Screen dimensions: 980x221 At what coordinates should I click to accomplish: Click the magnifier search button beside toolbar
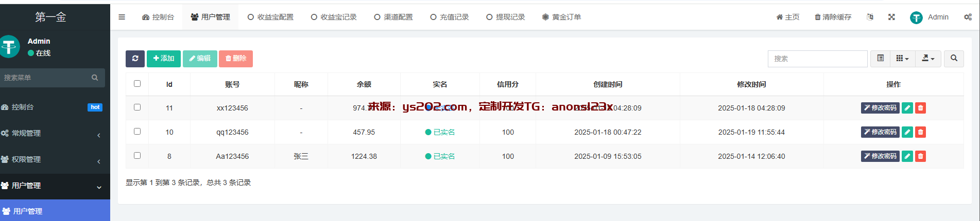[954, 59]
